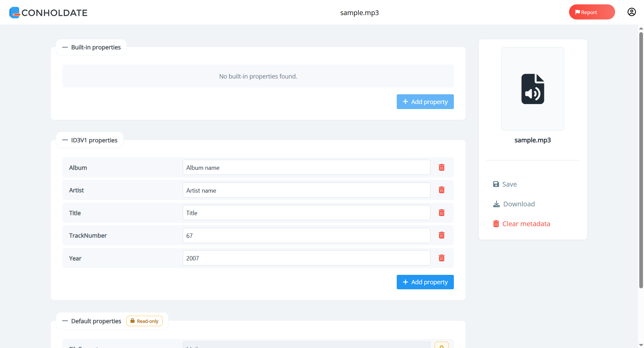Click the Title label
Viewport: 644px width, 348px height.
75,213
